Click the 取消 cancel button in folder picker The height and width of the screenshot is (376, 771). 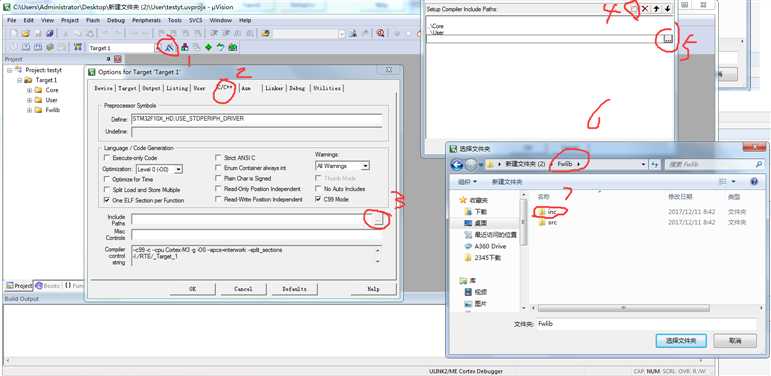735,340
